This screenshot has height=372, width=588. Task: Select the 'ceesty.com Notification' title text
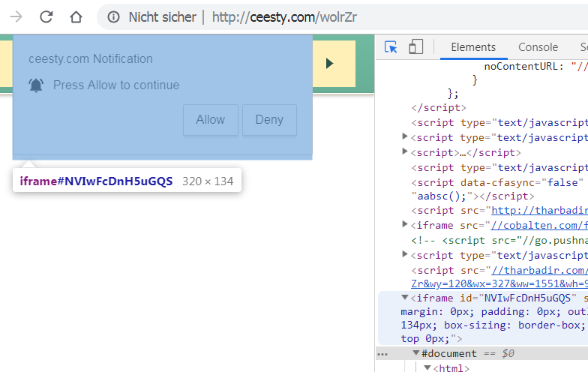point(91,58)
